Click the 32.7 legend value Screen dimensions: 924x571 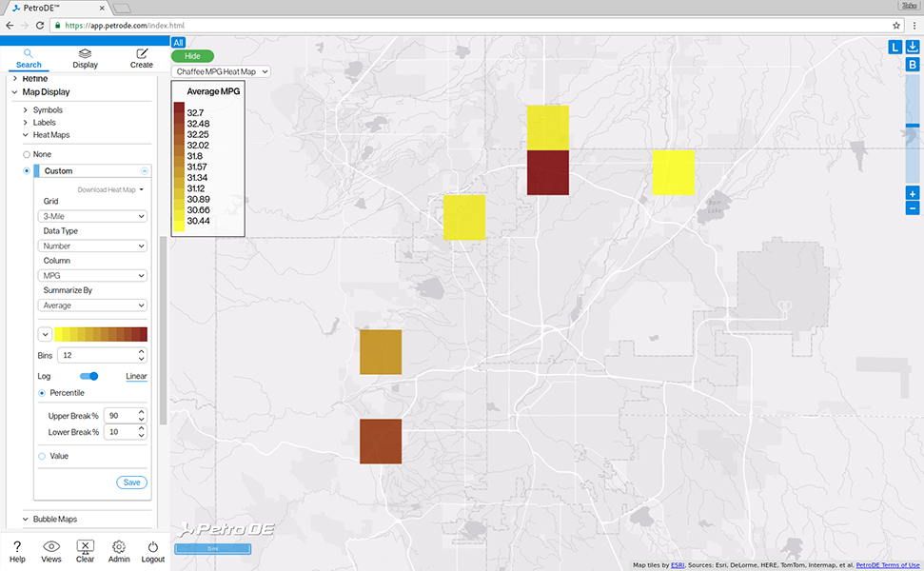pyautogui.click(x=195, y=112)
